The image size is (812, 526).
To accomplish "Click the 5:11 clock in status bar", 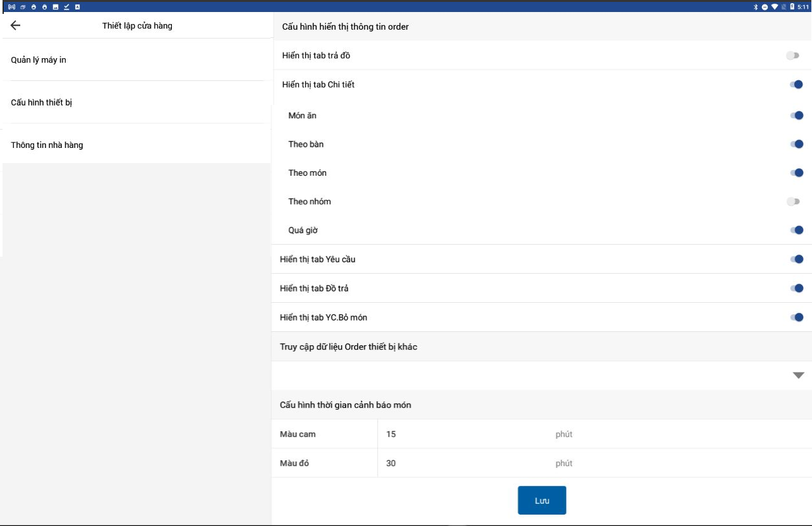I will pos(804,6).
